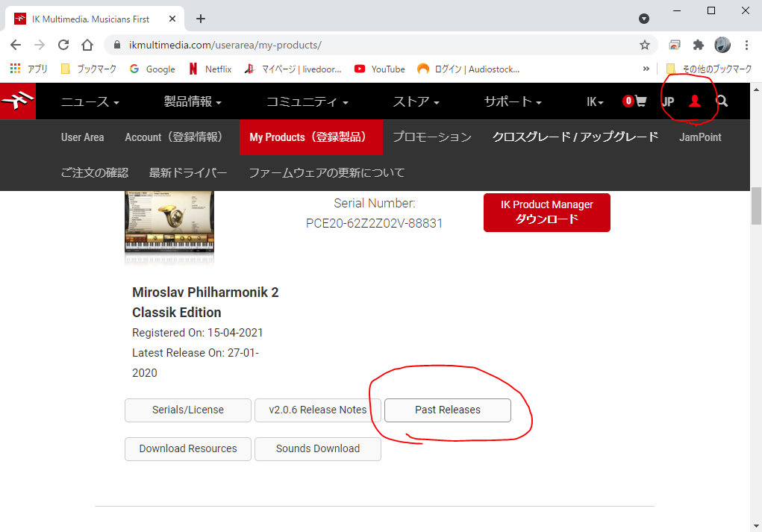This screenshot has width=762, height=532.
Task: Open the Audiostock login bookmark
Action: [469, 69]
